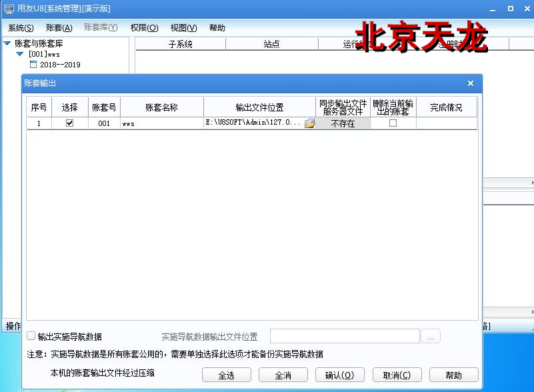534x392 pixels.
Task: Click the 子系统 column header
Action: coord(181,44)
